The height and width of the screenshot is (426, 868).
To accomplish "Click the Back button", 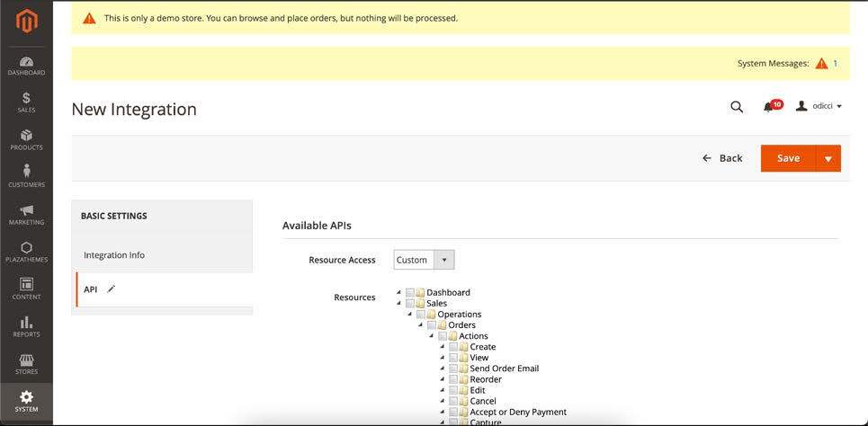I will point(722,158).
